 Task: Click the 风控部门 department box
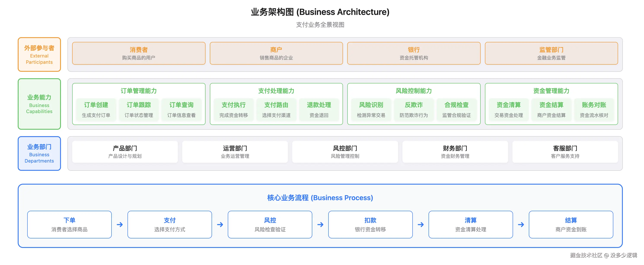(x=345, y=152)
